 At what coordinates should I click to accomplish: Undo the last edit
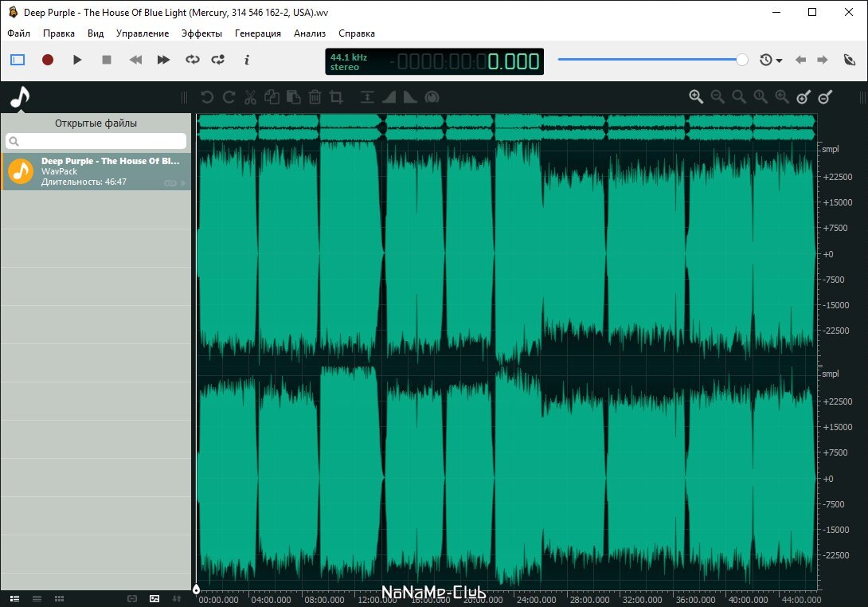tap(207, 97)
